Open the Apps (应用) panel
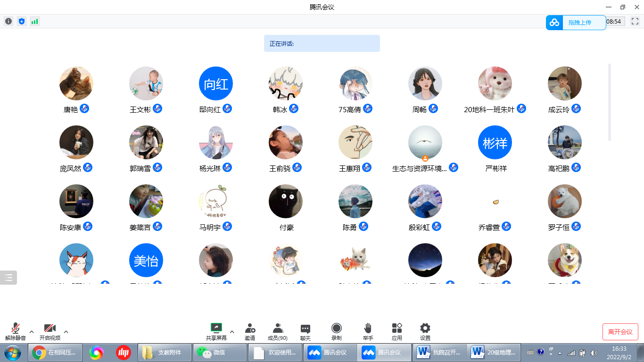 click(x=396, y=331)
